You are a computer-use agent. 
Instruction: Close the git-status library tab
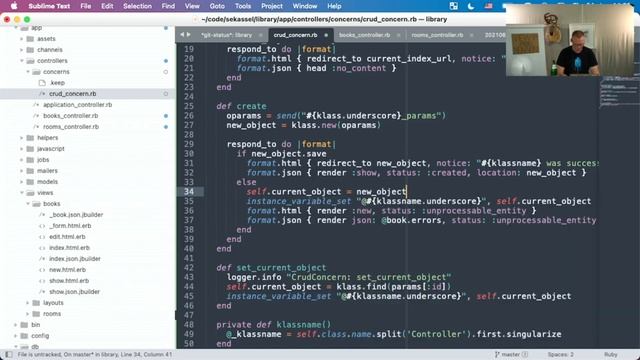(x=260, y=35)
